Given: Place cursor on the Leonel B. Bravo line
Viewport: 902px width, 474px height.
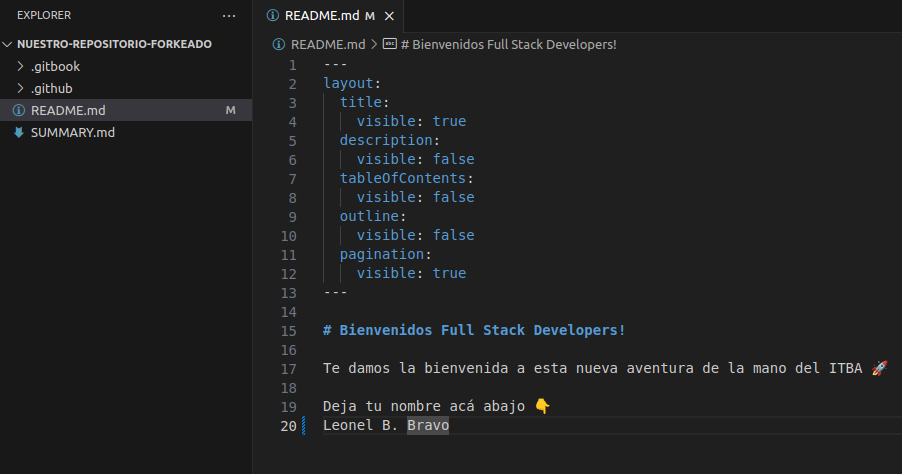Looking at the screenshot, I should coord(386,425).
